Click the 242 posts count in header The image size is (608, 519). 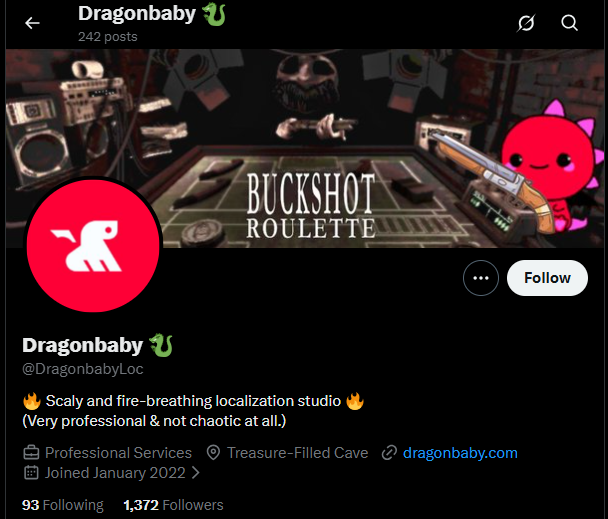coord(107,37)
